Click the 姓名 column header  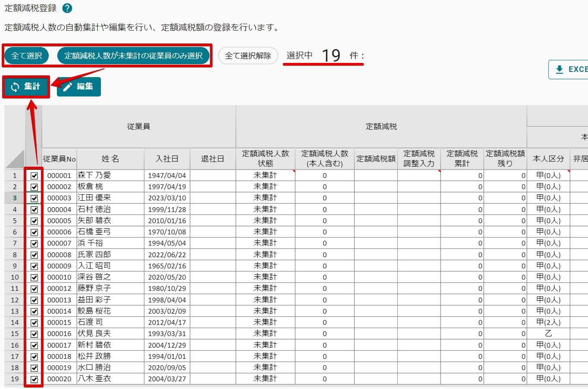click(x=110, y=159)
